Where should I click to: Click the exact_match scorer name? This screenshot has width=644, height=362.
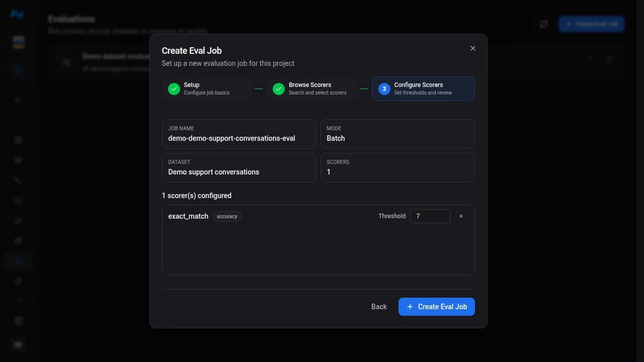[188, 216]
